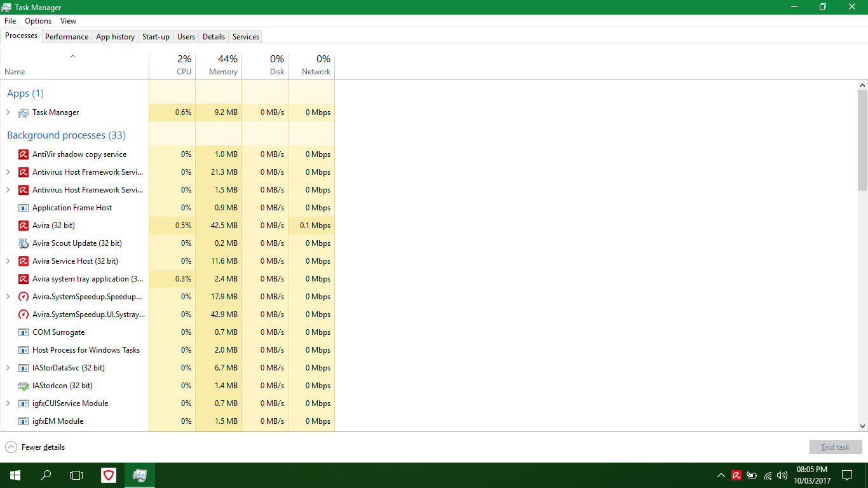Collapse view with Fewer details
Image resolution: width=868 pixels, height=488 pixels.
click(x=36, y=447)
